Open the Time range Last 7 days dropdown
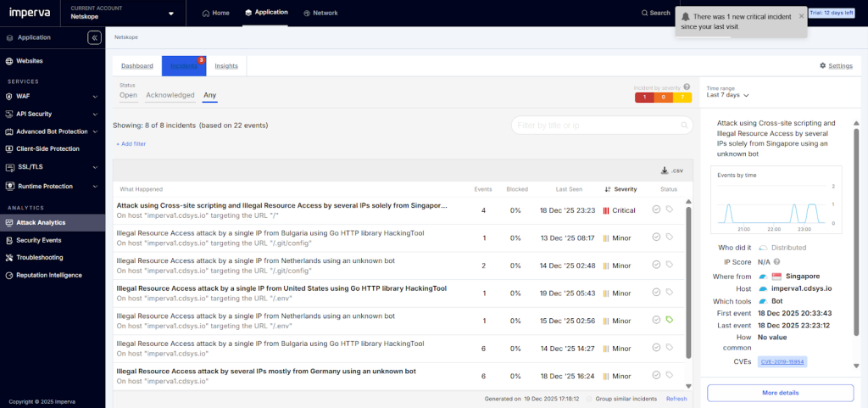 (x=728, y=95)
